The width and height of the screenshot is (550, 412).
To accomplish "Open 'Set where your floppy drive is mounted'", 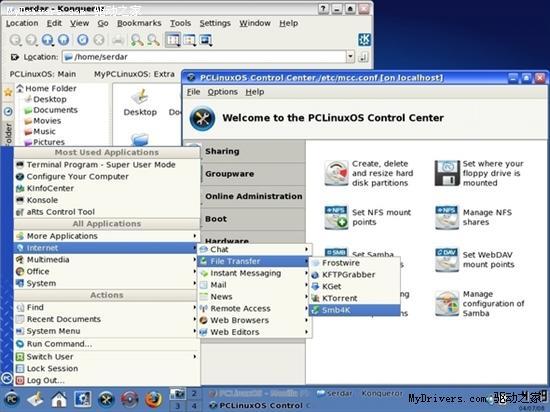I will click(x=479, y=173).
